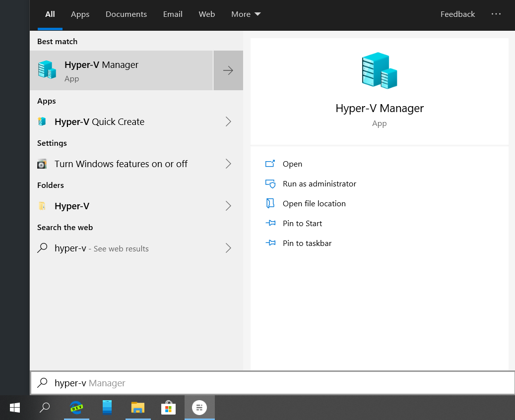Open the ellipsis options menu
The width and height of the screenshot is (515, 420).
(496, 14)
